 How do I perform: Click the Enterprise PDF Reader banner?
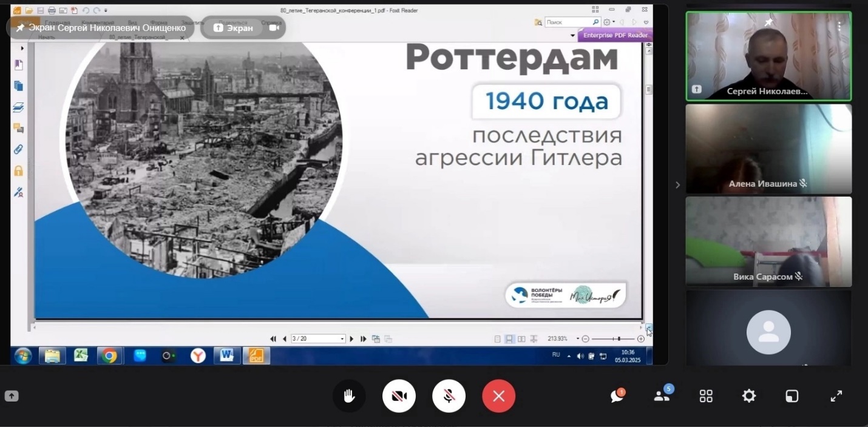(615, 35)
